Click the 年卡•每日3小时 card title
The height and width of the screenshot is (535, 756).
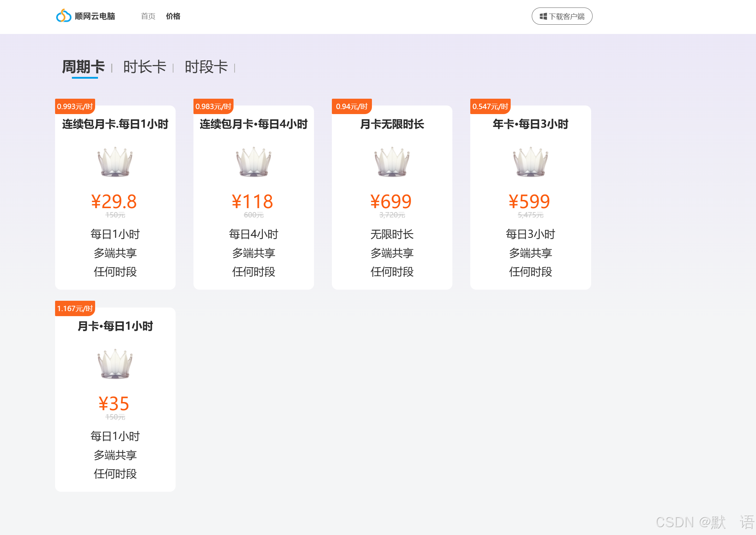coord(530,124)
